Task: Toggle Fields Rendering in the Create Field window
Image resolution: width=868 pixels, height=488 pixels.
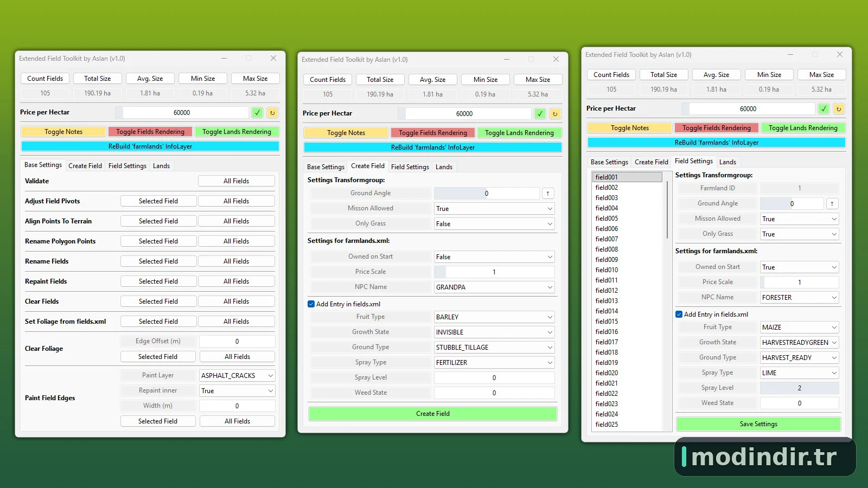Action: click(x=433, y=133)
